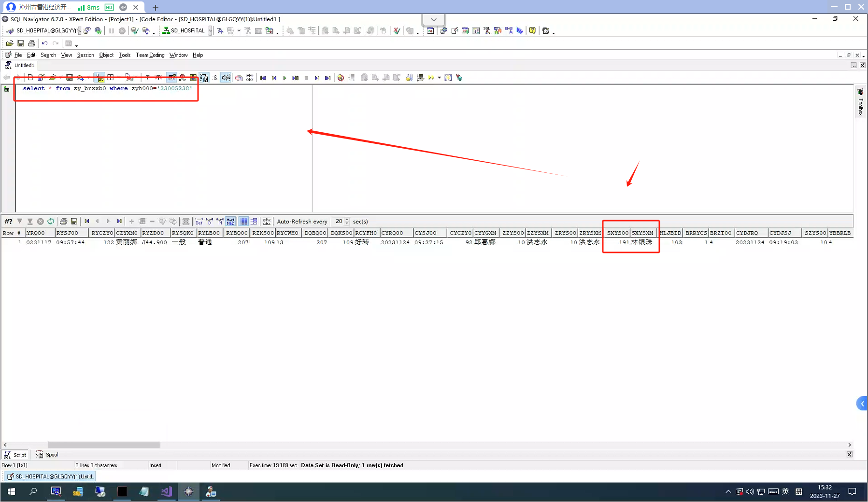Print the result grid
The width and height of the screenshot is (868, 502).
pos(63,222)
